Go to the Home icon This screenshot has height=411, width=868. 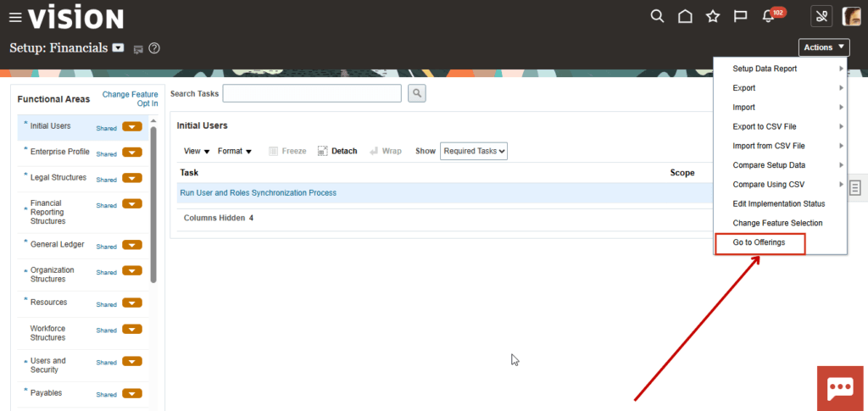[685, 17]
